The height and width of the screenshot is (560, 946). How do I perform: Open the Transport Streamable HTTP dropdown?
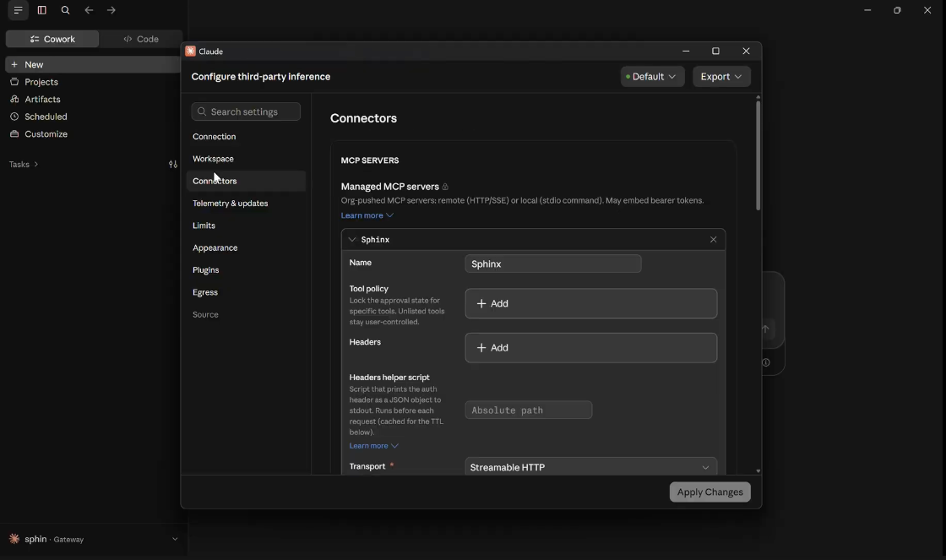click(x=590, y=467)
